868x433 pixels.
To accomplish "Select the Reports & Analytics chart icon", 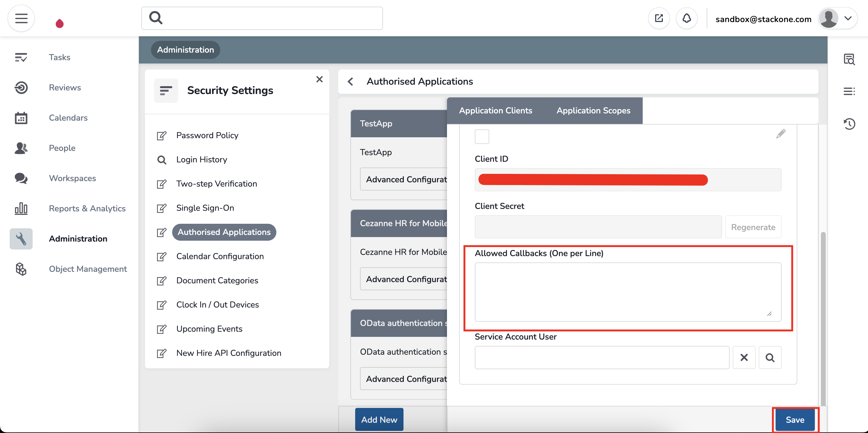I will point(21,208).
